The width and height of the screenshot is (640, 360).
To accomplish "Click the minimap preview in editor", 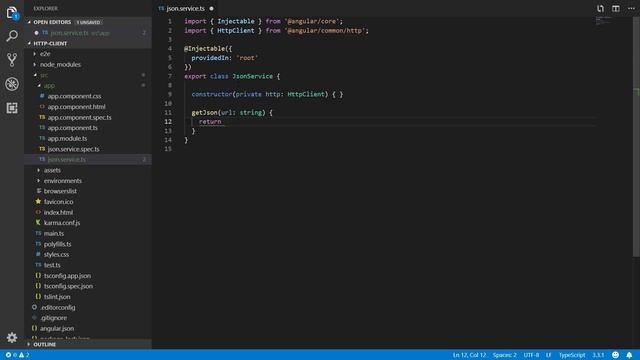I will pyautogui.click(x=604, y=20).
